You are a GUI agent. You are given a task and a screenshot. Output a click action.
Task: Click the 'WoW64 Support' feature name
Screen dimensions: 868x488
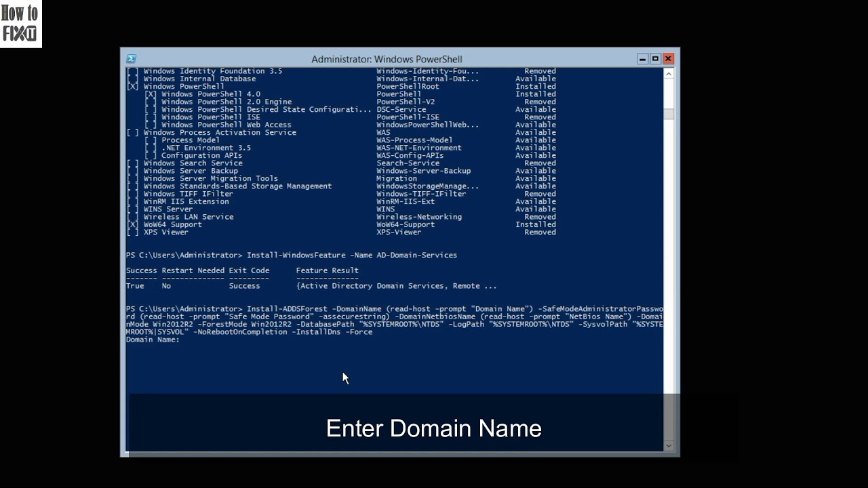tap(172, 224)
